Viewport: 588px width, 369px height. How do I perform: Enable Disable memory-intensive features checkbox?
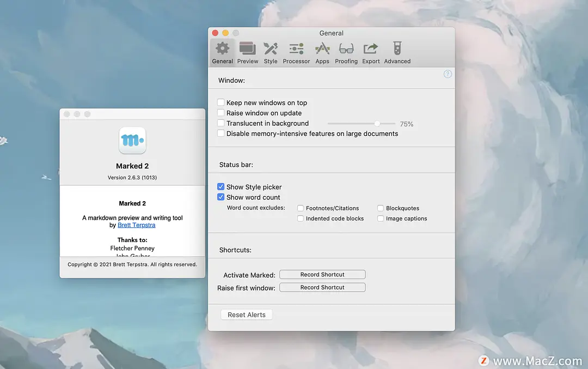click(x=221, y=133)
